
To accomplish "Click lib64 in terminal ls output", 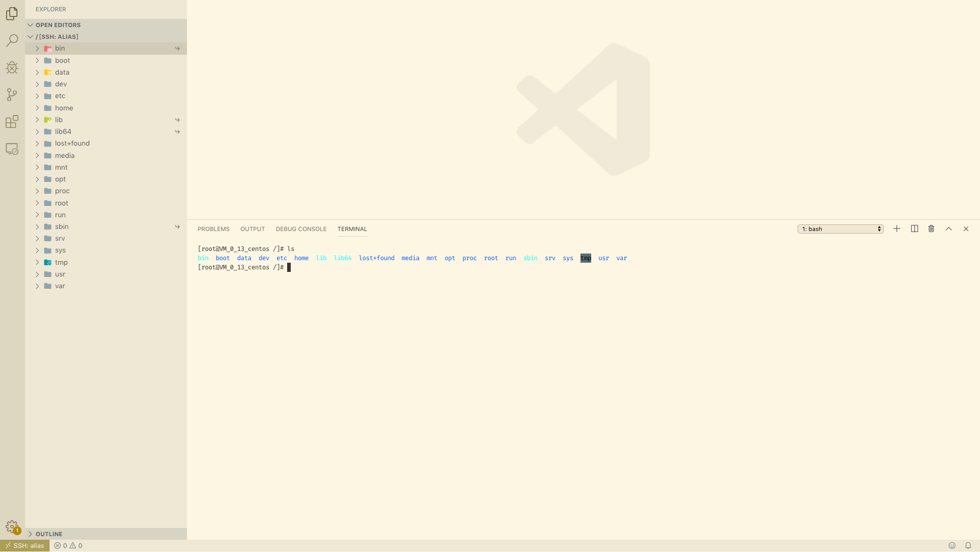I will (342, 258).
